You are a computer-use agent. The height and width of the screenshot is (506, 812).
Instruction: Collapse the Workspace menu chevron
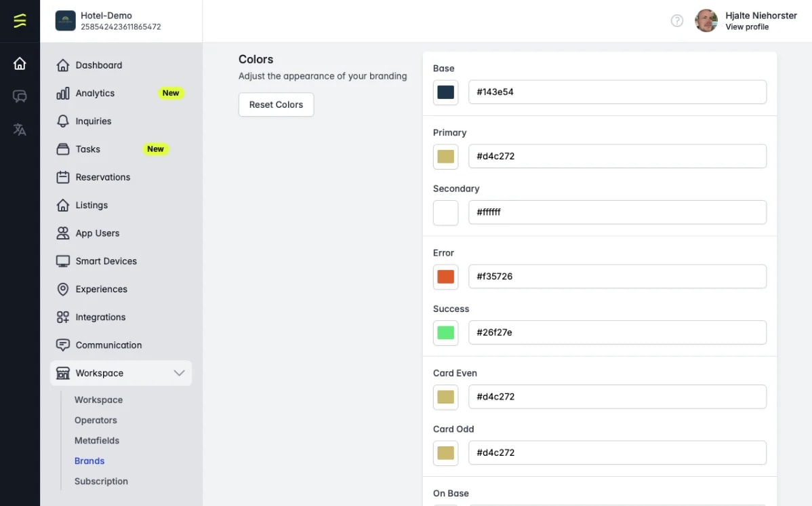[x=179, y=373]
